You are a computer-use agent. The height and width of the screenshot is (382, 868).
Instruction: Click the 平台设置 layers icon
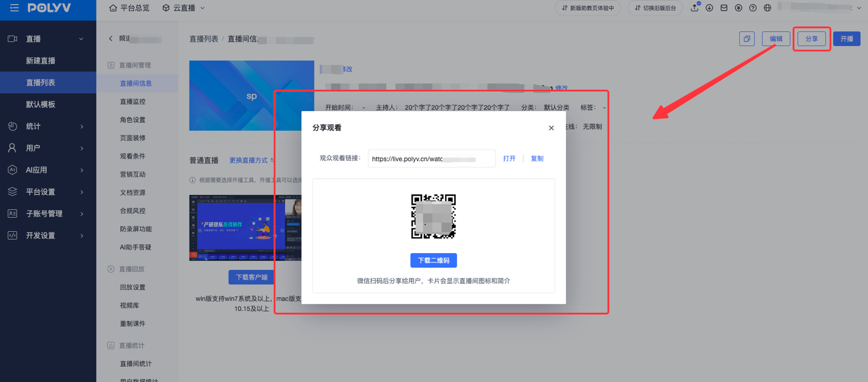coord(12,192)
